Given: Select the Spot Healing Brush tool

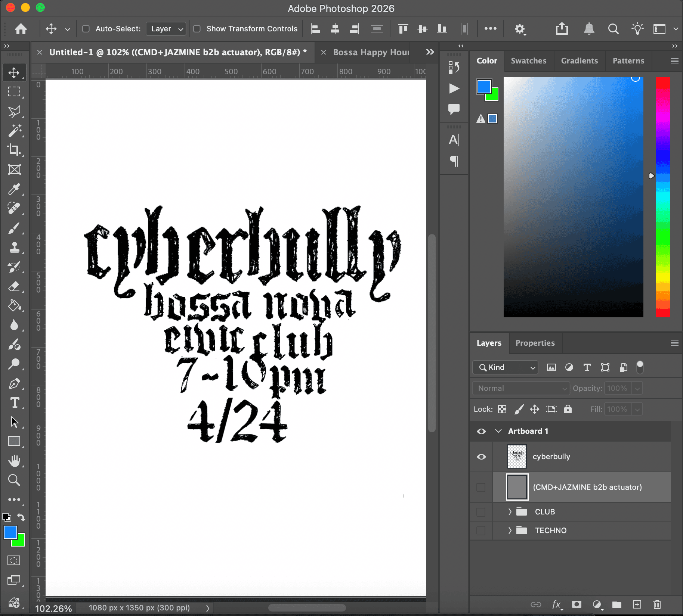Looking at the screenshot, I should tap(14, 208).
